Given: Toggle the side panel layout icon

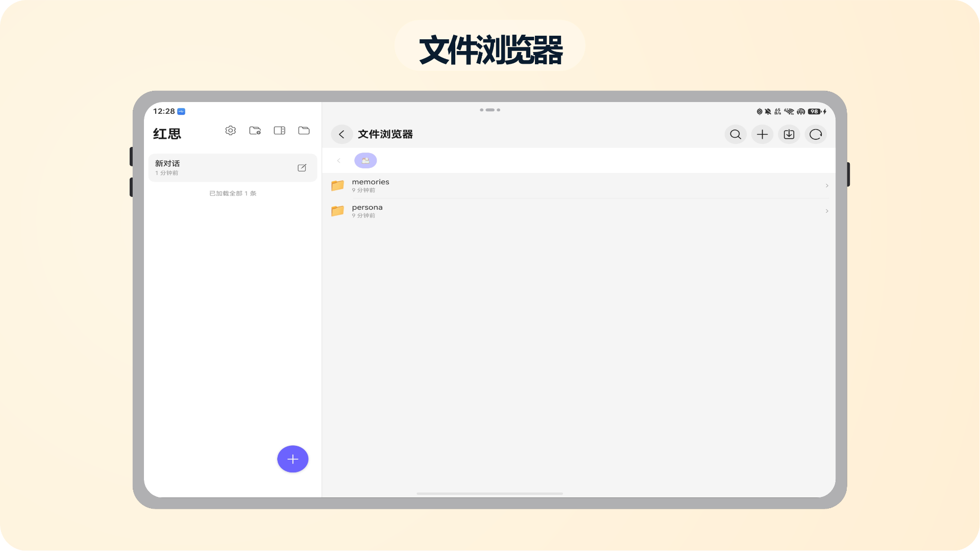Looking at the screenshot, I should tap(280, 131).
